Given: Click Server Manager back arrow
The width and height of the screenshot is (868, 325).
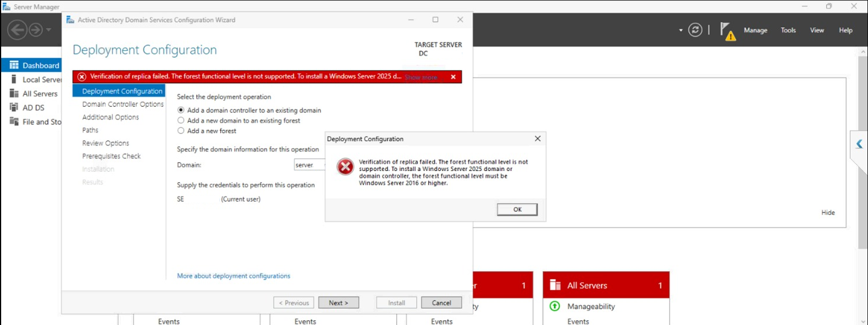Looking at the screenshot, I should pyautogui.click(x=17, y=30).
